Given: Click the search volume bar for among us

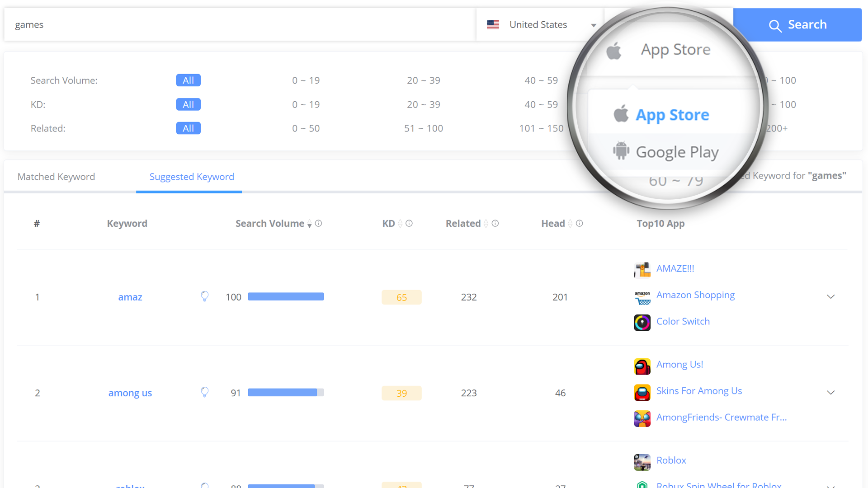Looking at the screenshot, I should [286, 393].
